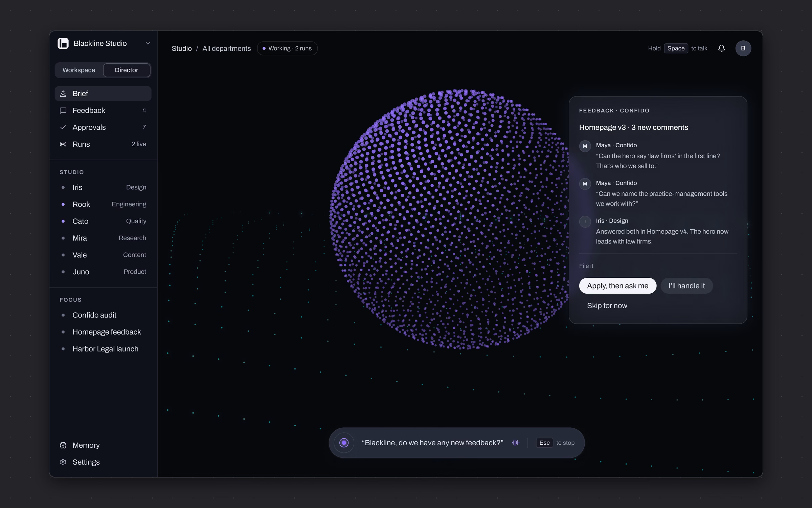Image resolution: width=812 pixels, height=508 pixels.
Task: Select the Brief menu item
Action: pyautogui.click(x=103, y=93)
